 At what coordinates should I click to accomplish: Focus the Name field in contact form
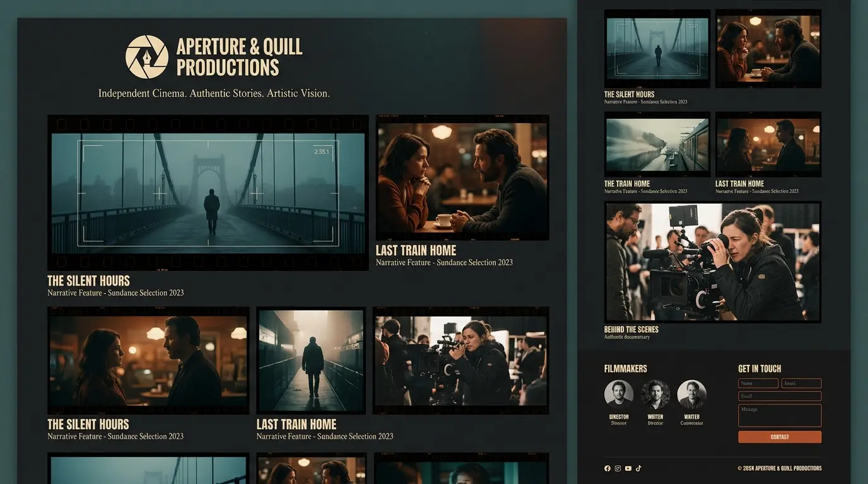coord(759,383)
